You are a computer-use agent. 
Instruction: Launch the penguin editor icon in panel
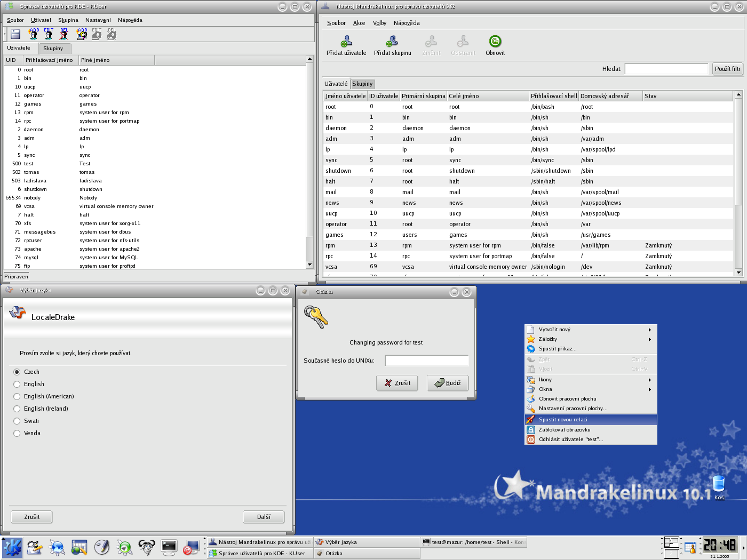point(35,548)
